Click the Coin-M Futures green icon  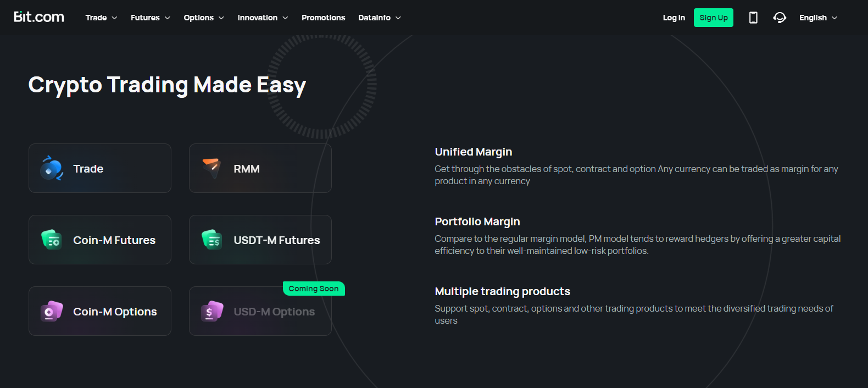point(52,240)
